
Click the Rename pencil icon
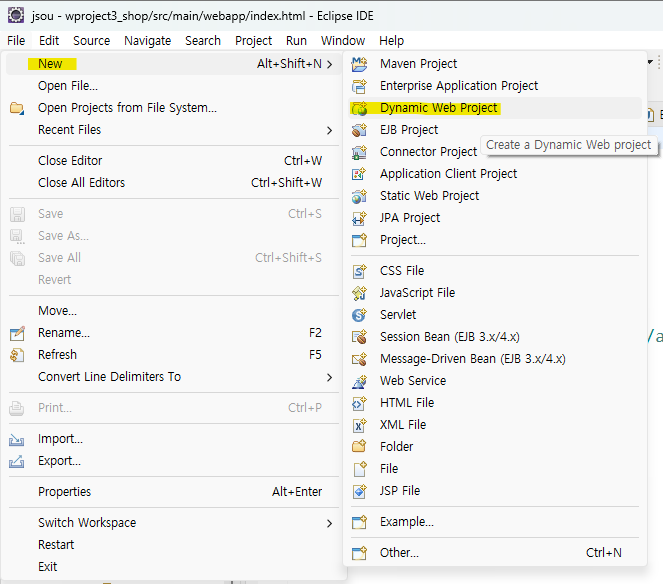17,333
